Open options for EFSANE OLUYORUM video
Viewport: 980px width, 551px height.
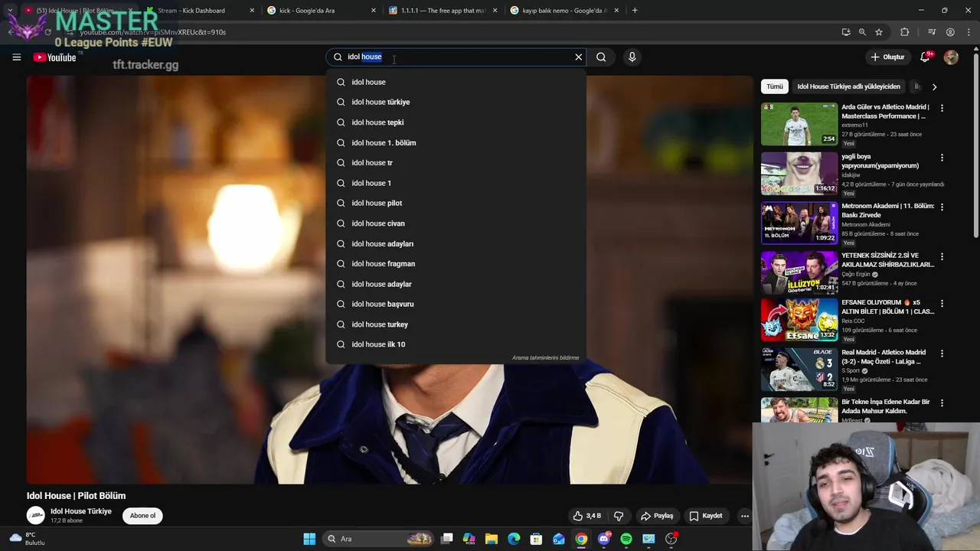(942, 304)
